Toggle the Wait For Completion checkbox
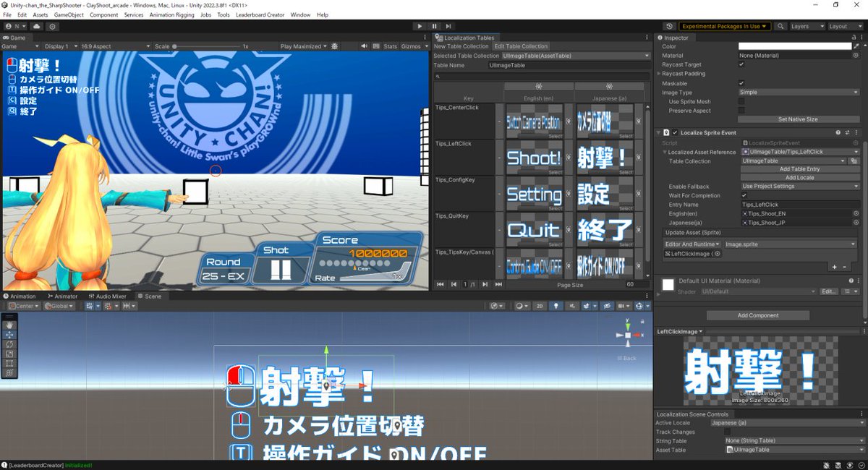 (x=744, y=195)
